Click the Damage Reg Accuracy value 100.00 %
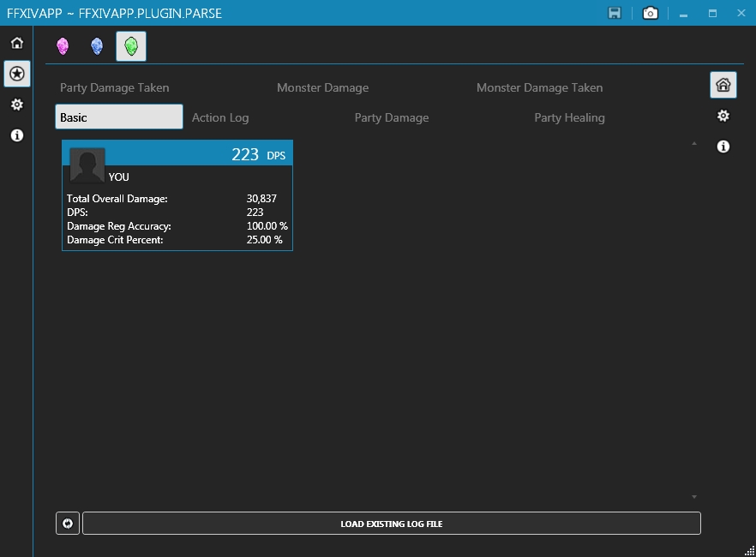The height and width of the screenshot is (557, 756). (267, 226)
